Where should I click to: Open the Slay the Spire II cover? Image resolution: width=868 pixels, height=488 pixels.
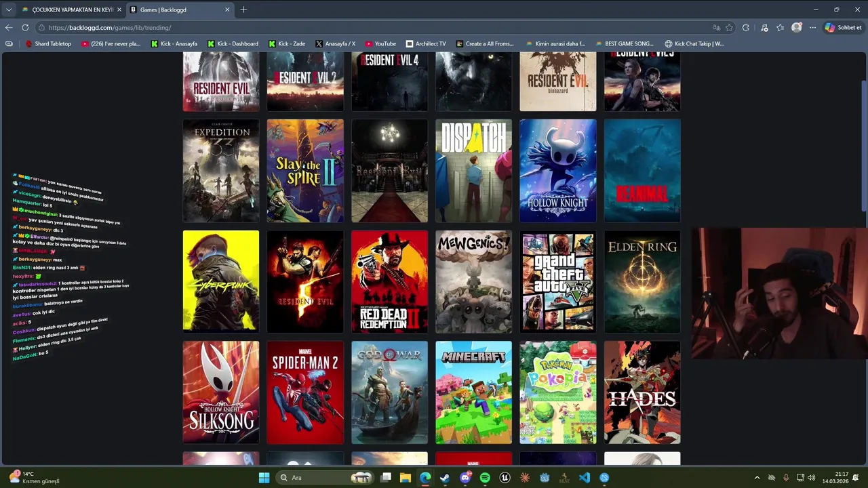tap(305, 171)
